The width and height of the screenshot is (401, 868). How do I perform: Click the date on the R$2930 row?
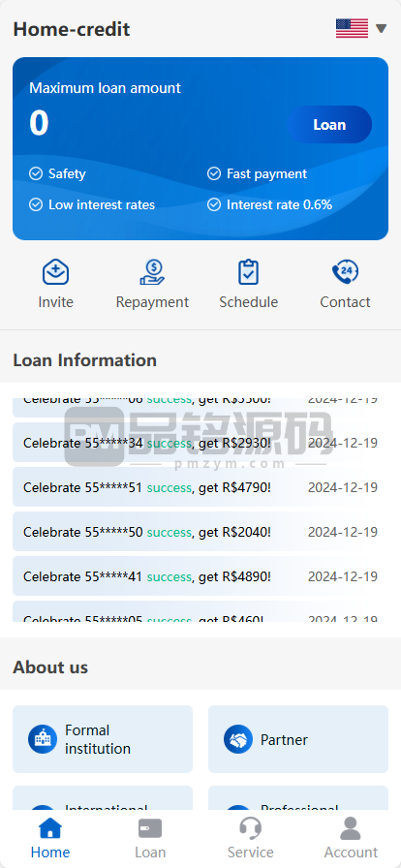coord(343,443)
